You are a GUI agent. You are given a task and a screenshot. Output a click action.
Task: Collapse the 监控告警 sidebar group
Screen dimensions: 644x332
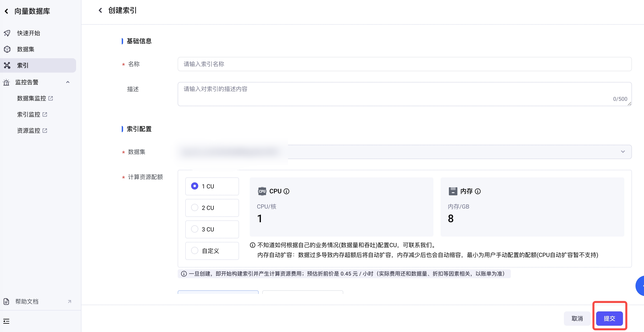[x=68, y=82]
